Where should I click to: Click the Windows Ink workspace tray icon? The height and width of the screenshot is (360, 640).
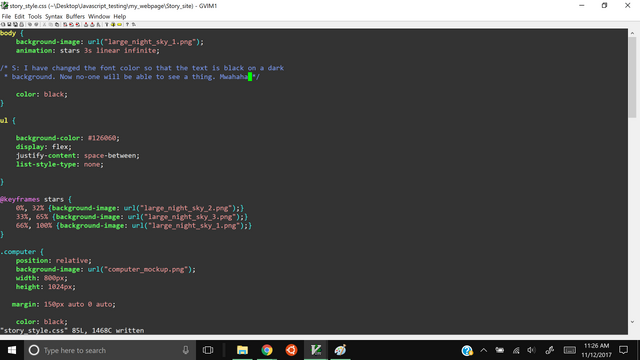pos(550,350)
